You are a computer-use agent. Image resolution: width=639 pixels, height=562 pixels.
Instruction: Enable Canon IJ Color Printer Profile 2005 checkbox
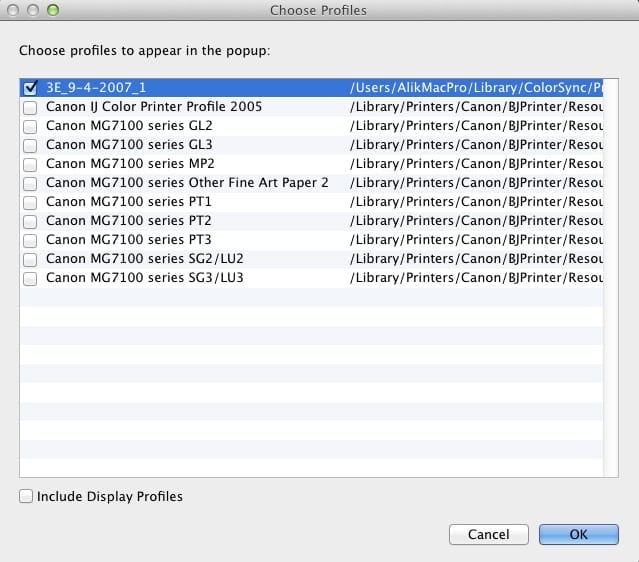30,107
